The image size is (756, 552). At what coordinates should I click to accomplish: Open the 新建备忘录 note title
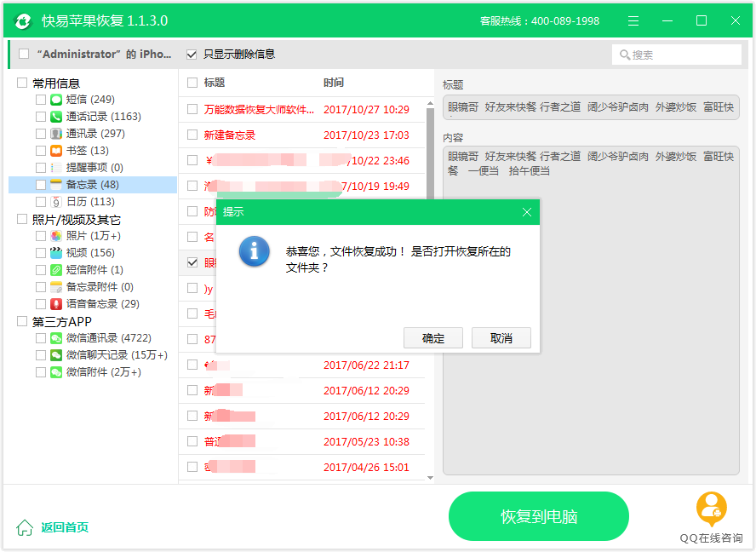pos(230,135)
